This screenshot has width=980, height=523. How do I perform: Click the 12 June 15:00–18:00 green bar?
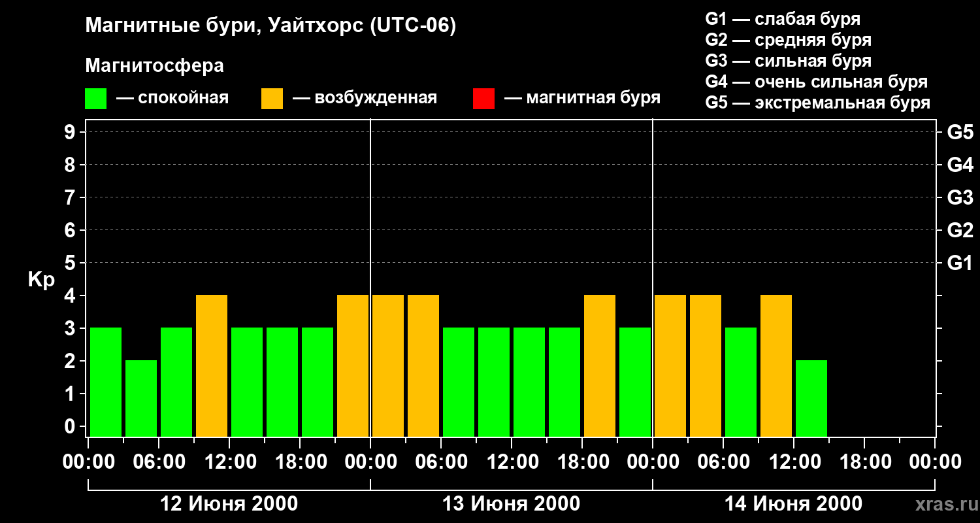[282, 382]
